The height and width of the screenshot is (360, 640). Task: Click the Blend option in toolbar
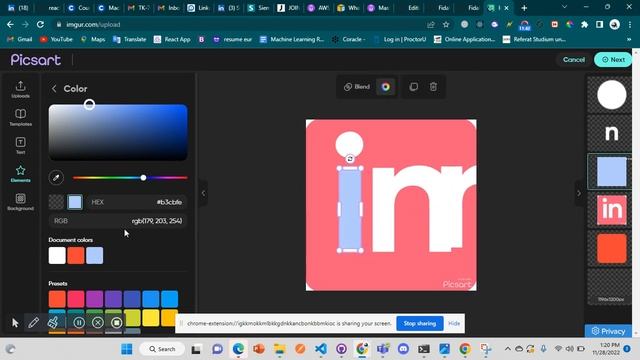point(357,87)
